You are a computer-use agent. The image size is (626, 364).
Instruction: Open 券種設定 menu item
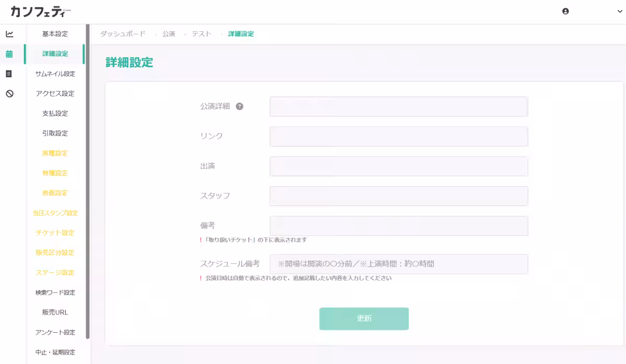[x=55, y=173]
